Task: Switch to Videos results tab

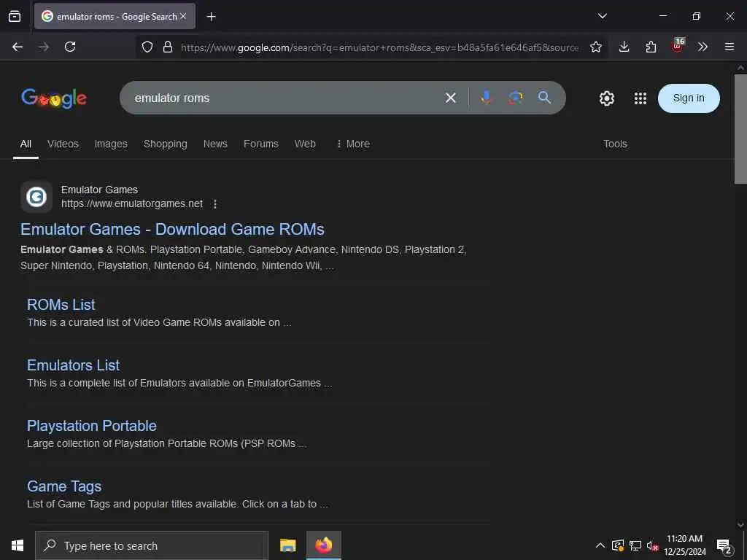Action: 63,144
